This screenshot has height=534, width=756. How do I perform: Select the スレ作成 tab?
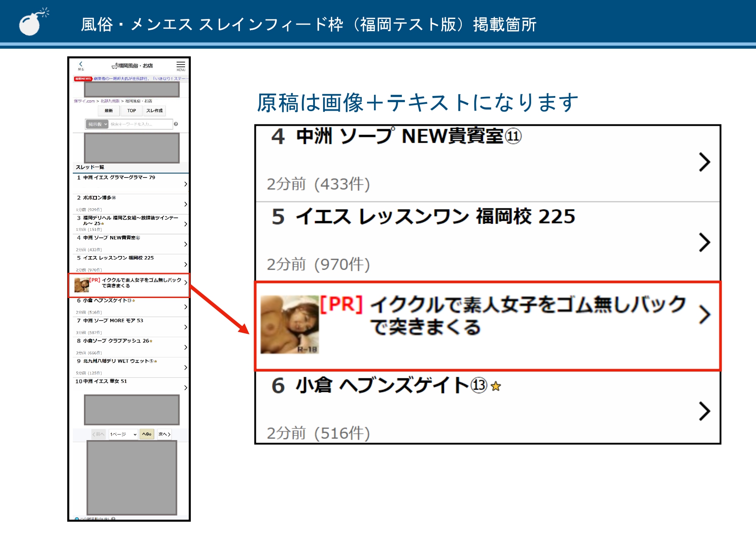coord(155,111)
